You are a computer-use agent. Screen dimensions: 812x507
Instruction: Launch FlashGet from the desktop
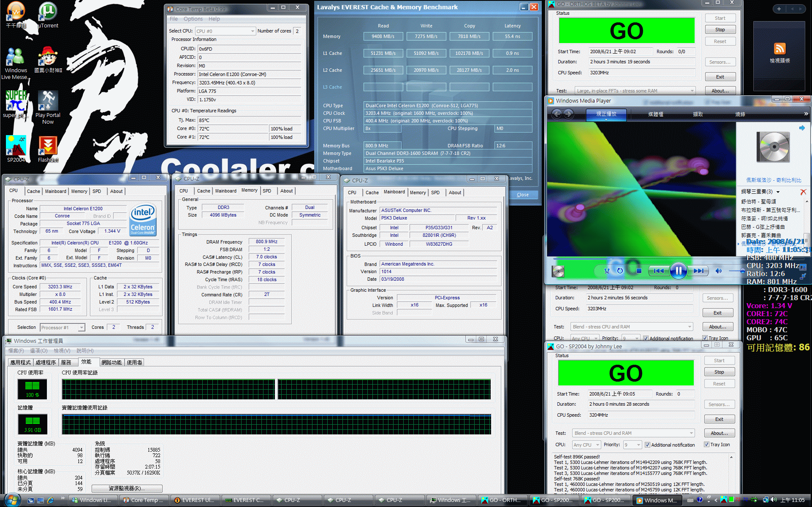[x=48, y=149]
